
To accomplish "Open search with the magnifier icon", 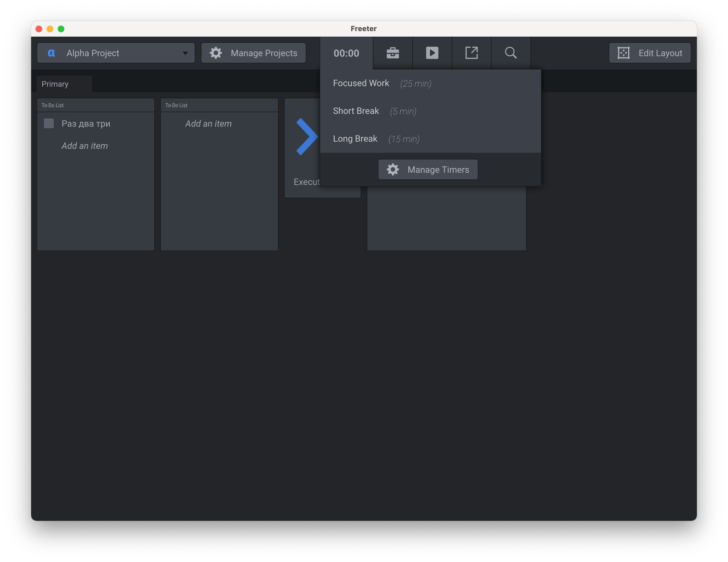I will (511, 53).
